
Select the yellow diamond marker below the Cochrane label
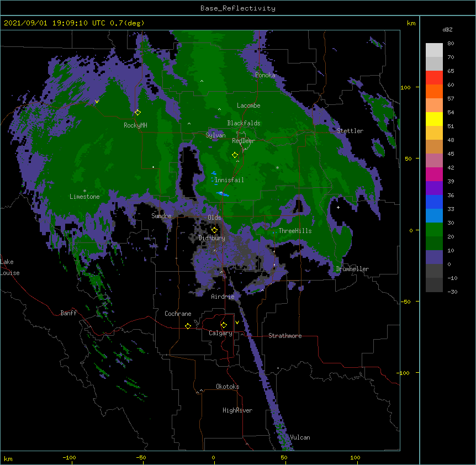(188, 326)
